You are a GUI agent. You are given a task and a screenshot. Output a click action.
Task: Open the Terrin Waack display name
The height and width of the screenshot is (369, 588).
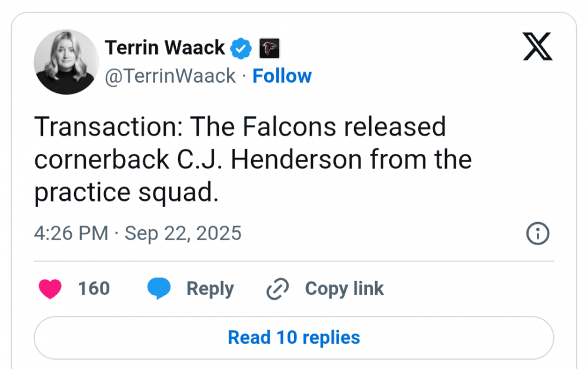[x=165, y=48]
